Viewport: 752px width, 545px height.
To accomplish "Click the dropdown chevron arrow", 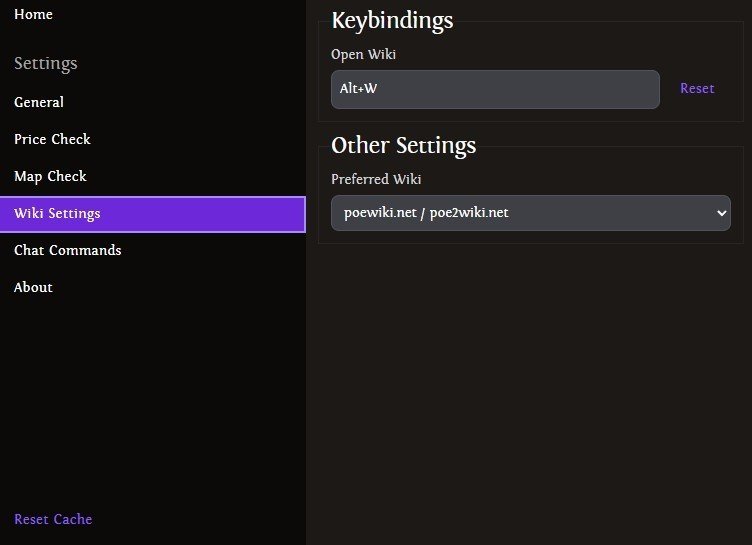I will point(721,213).
